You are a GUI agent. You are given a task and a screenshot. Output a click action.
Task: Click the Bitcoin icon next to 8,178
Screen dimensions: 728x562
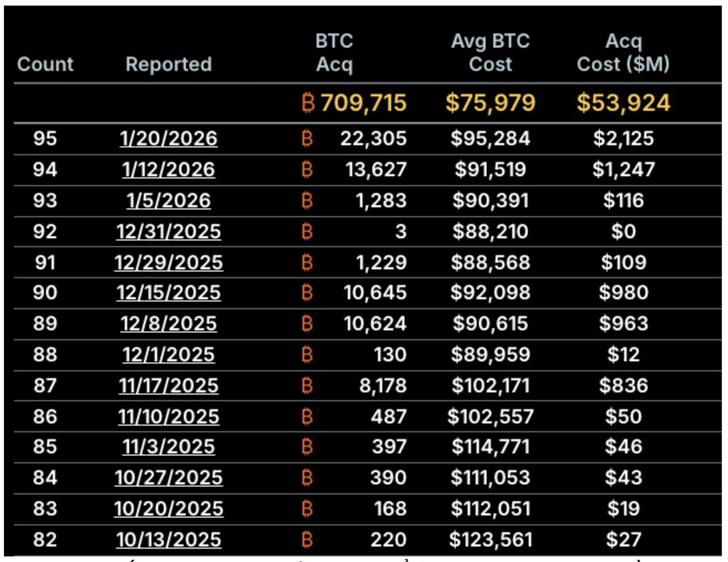tap(307, 385)
